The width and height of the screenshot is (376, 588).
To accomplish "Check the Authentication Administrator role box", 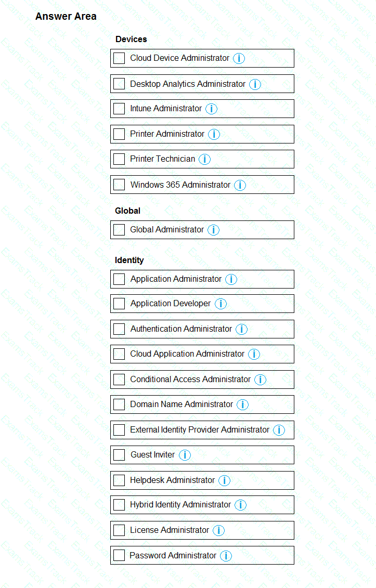I will (119, 329).
